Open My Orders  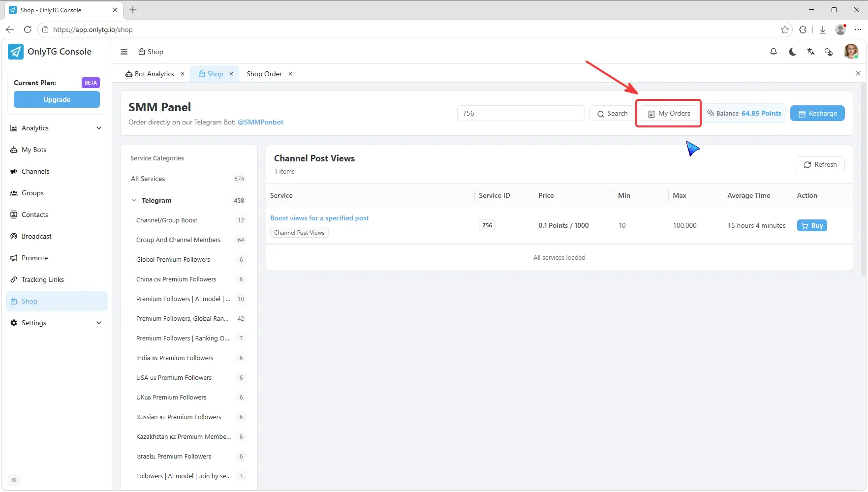669,113
